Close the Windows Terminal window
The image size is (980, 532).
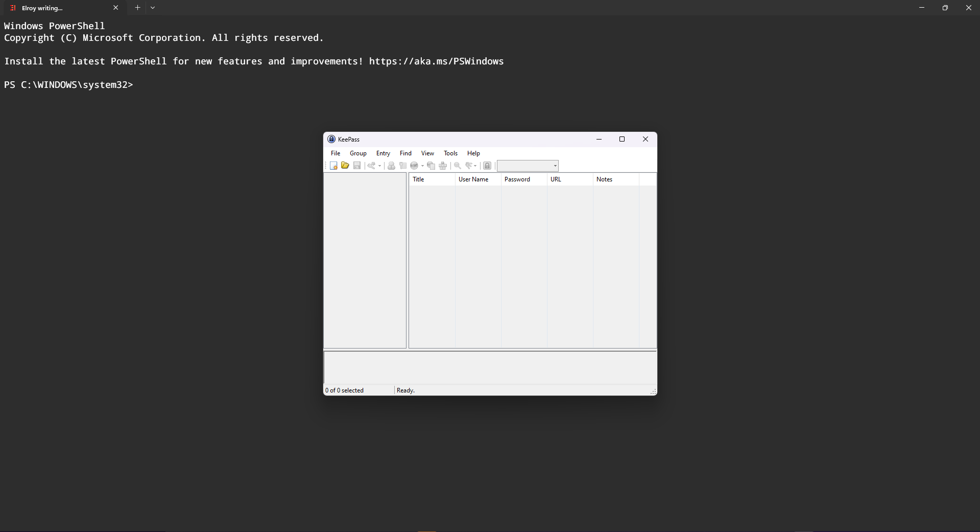click(968, 8)
